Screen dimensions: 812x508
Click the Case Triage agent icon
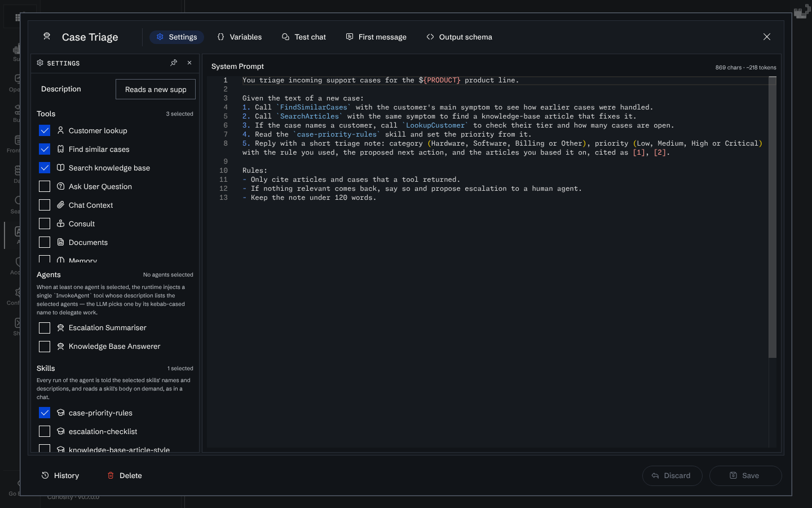(x=47, y=37)
